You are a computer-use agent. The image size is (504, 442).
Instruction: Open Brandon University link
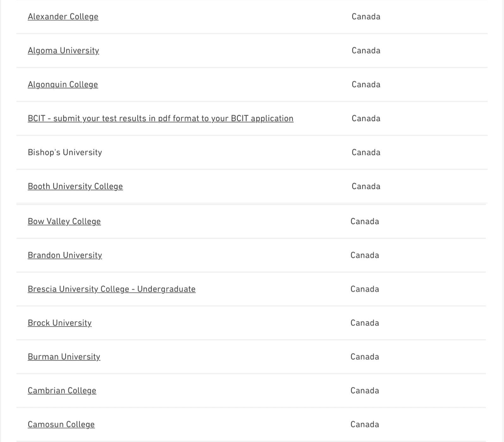click(x=65, y=255)
